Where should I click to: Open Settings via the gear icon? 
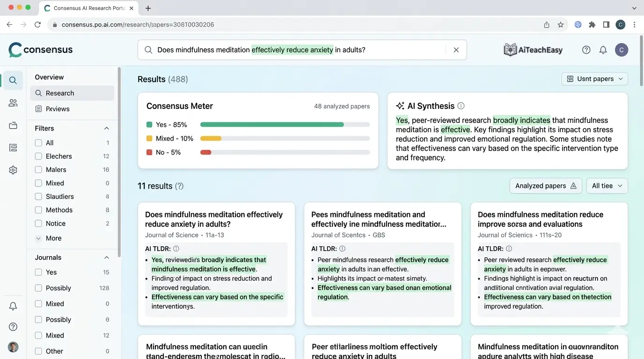(x=13, y=170)
